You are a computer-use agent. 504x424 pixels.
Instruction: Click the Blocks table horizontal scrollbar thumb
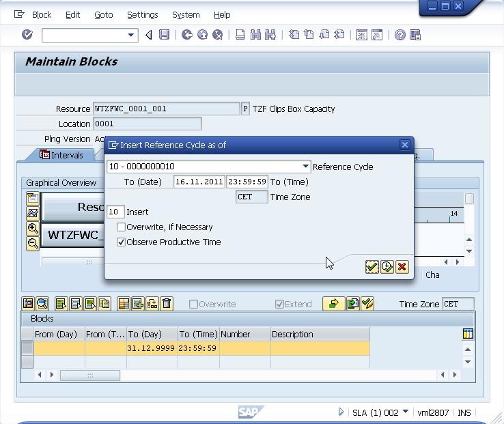[90, 375]
